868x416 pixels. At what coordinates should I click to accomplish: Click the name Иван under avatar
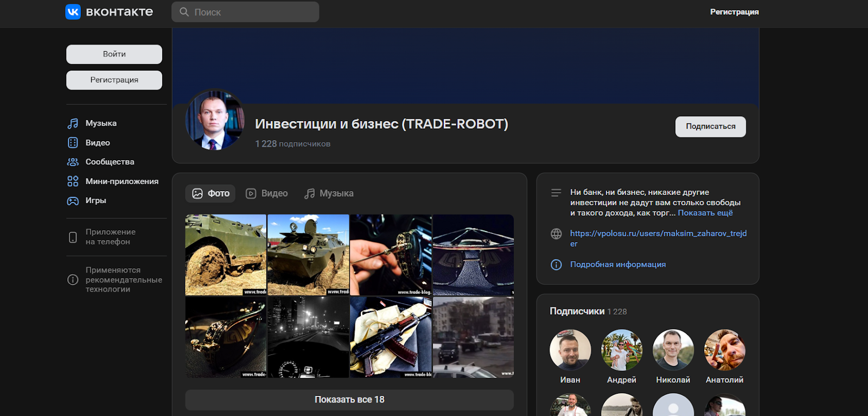570,380
